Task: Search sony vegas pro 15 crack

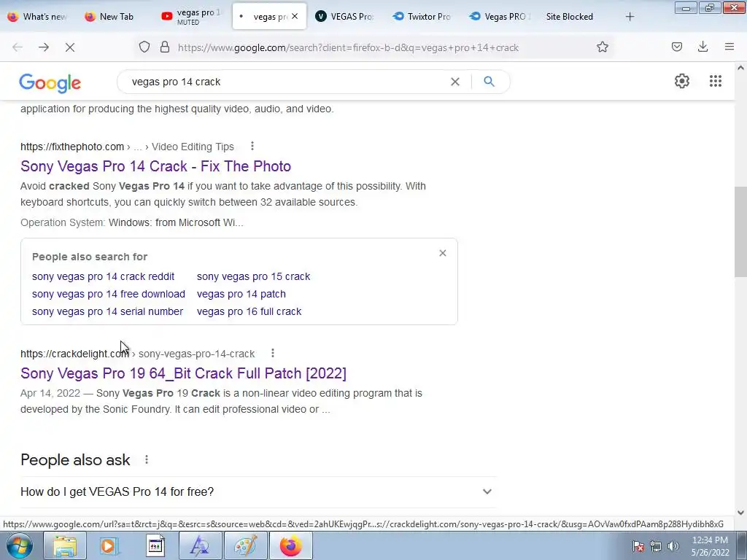Action: (x=253, y=276)
